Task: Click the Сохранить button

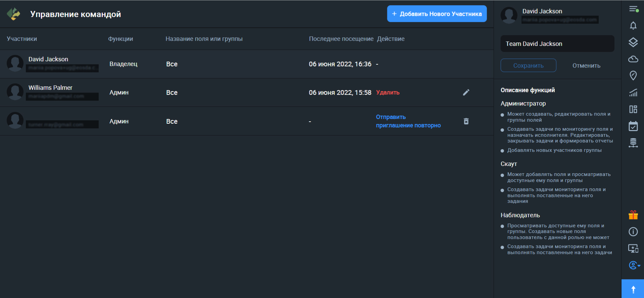Action: click(x=528, y=65)
